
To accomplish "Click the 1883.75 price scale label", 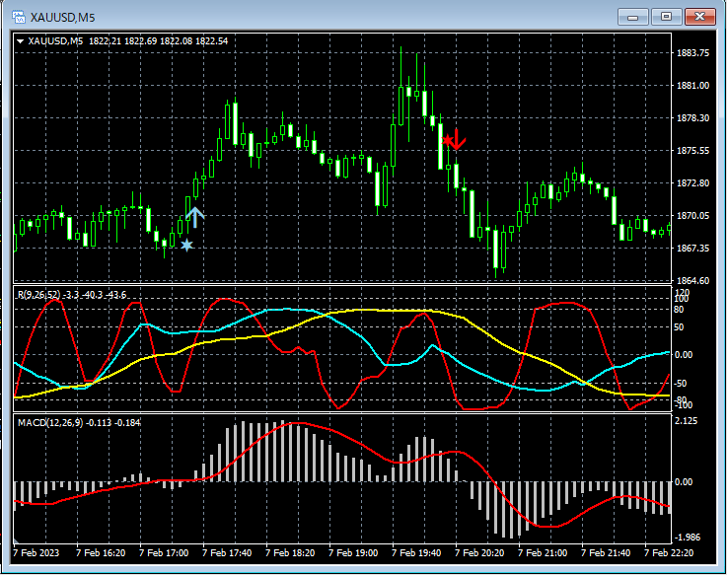I will click(x=692, y=53).
